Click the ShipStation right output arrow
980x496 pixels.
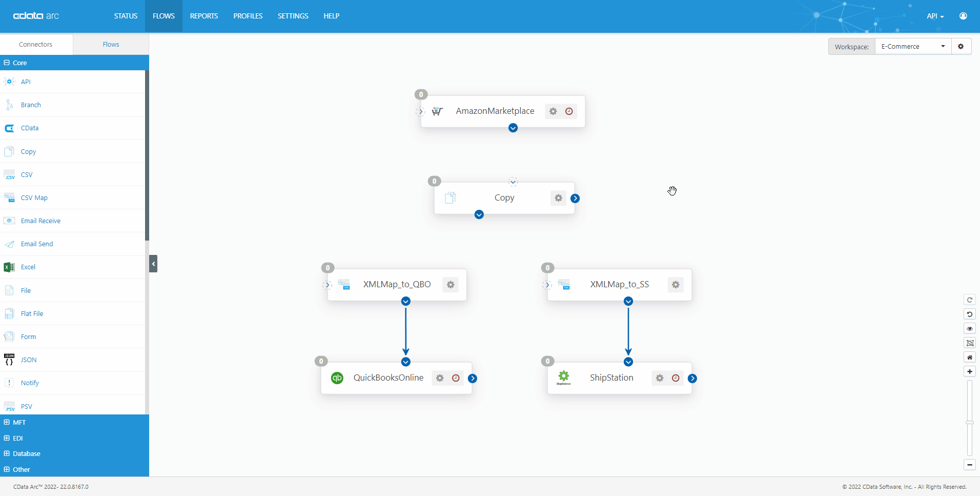[692, 379]
